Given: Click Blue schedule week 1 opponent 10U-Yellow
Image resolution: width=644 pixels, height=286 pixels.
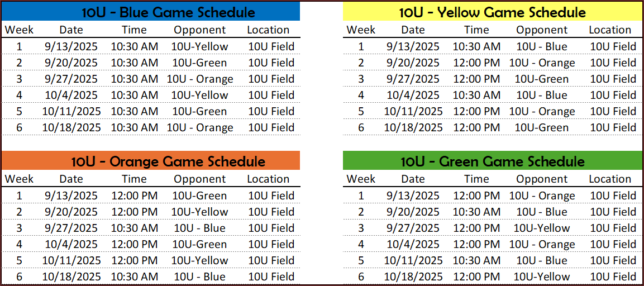Looking at the screenshot, I should tap(199, 46).
